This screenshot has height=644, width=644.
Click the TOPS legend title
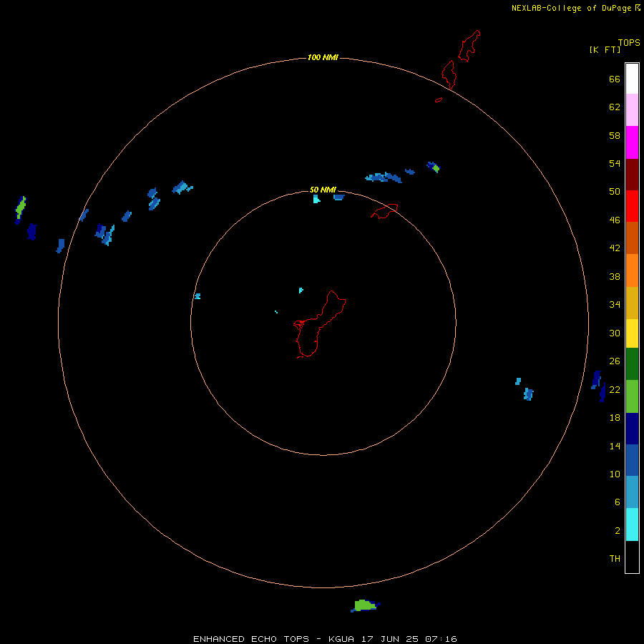click(x=629, y=42)
